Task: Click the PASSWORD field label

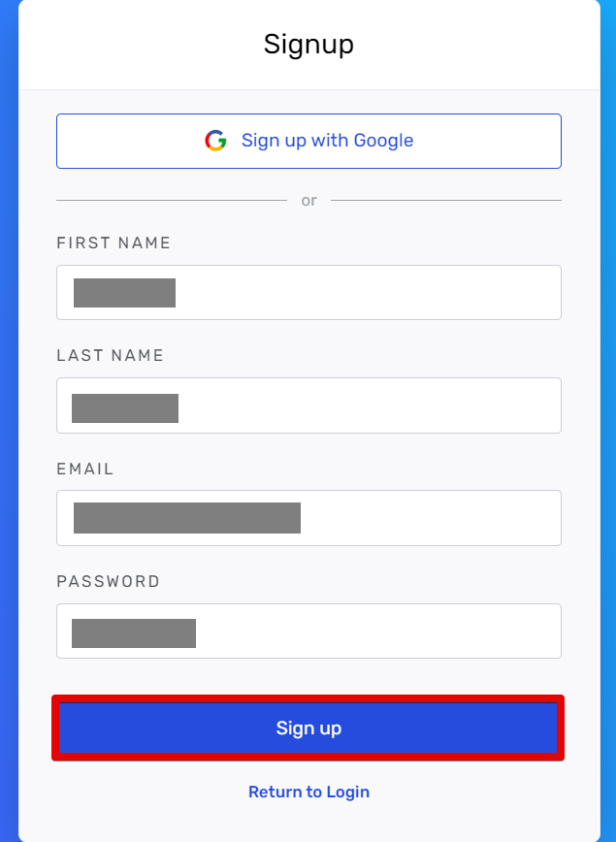Action: [108, 581]
